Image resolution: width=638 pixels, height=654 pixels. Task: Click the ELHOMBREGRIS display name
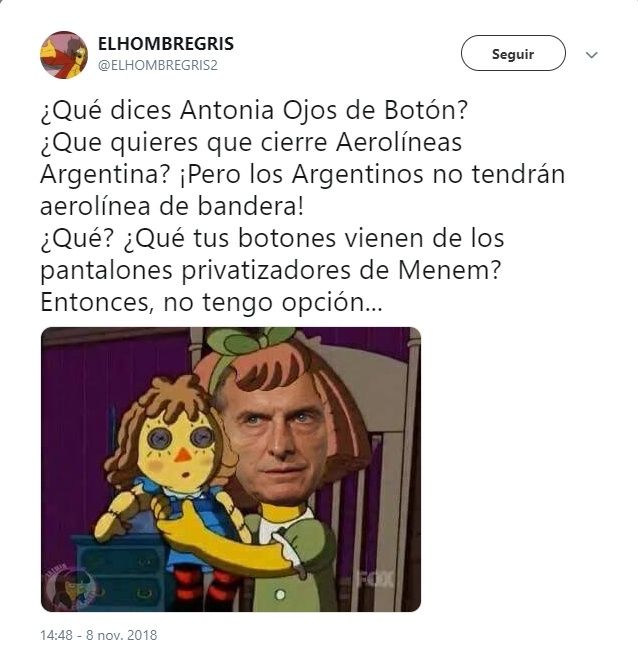tap(166, 44)
